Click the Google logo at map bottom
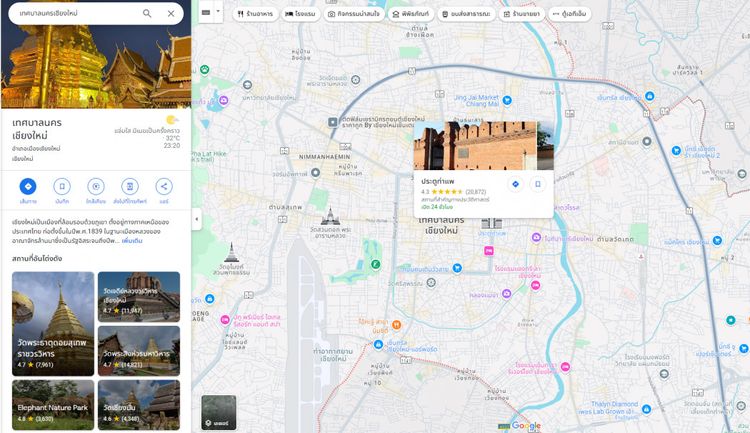 (526, 425)
